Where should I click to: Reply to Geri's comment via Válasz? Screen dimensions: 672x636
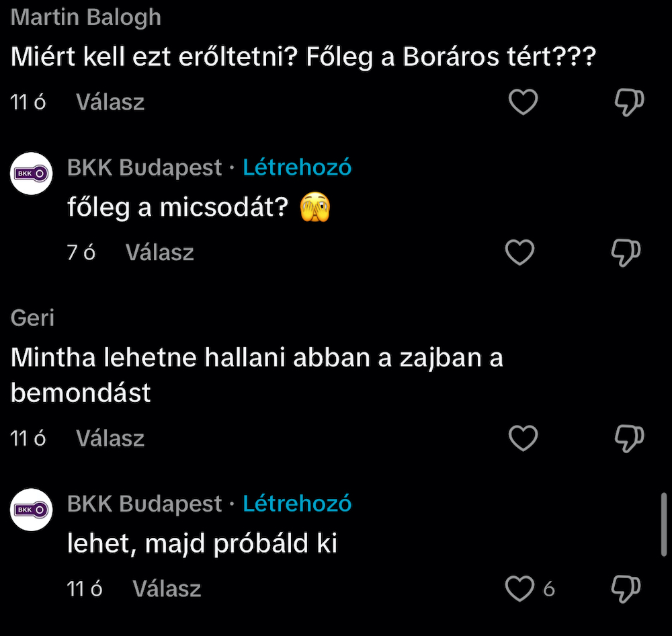(x=110, y=438)
